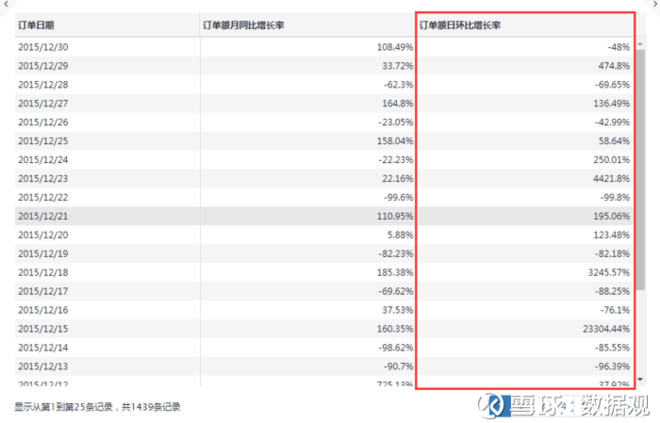
Task: Select the date cell 2015/12/30
Action: (43, 47)
